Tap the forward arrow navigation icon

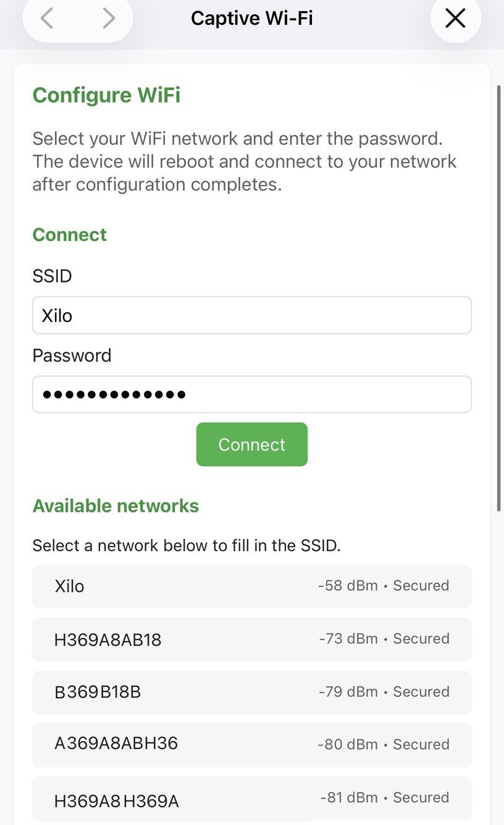tap(109, 19)
